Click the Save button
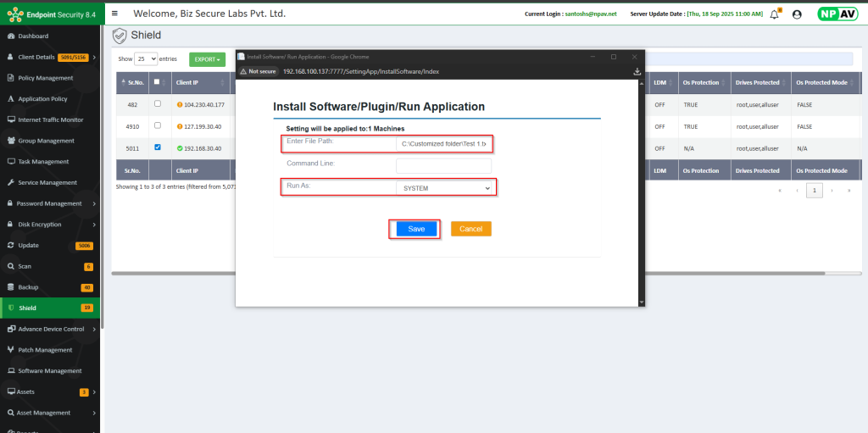Viewport: 868px width, 433px height. (x=416, y=229)
